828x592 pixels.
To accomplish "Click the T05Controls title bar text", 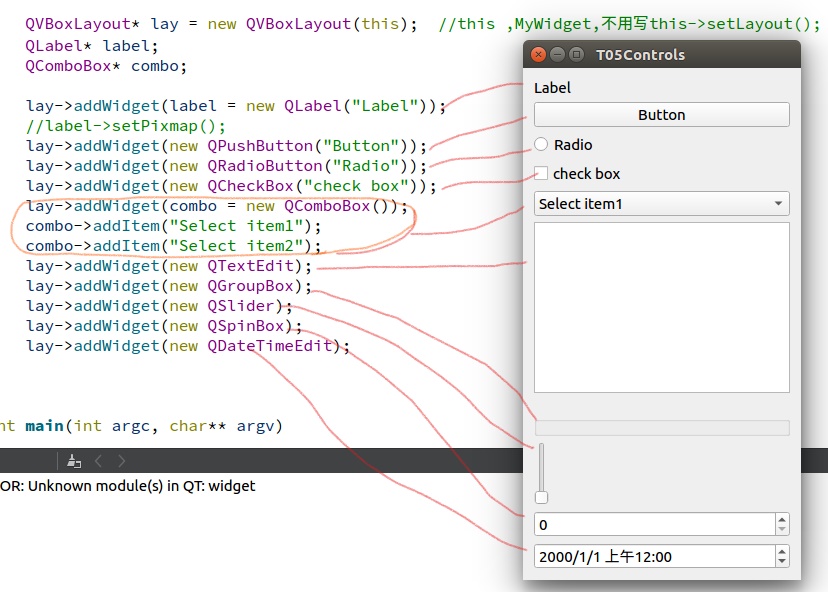I will (640, 55).
